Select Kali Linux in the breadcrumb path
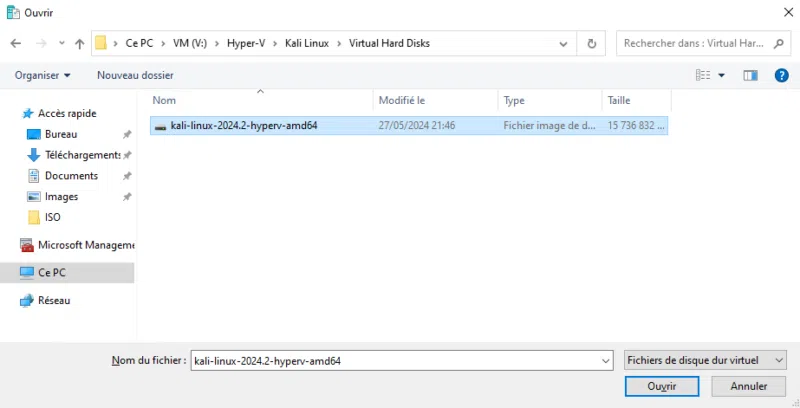The width and height of the screenshot is (800, 408). click(x=307, y=43)
